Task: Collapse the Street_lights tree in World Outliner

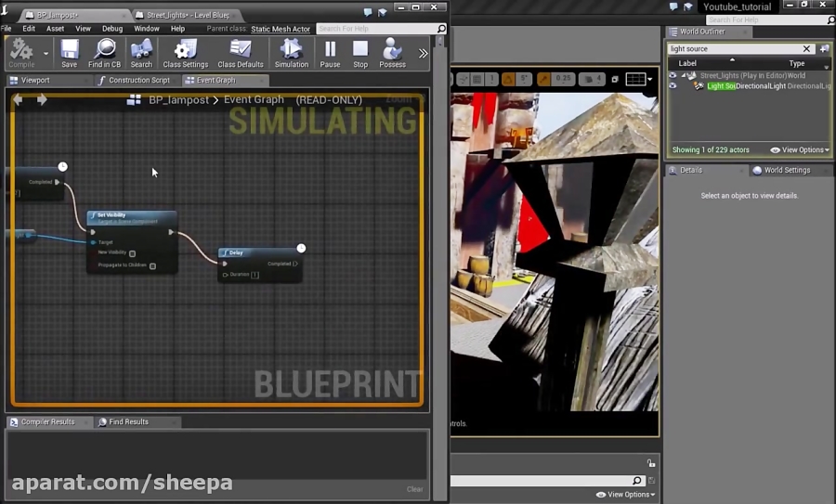Action: click(x=684, y=75)
